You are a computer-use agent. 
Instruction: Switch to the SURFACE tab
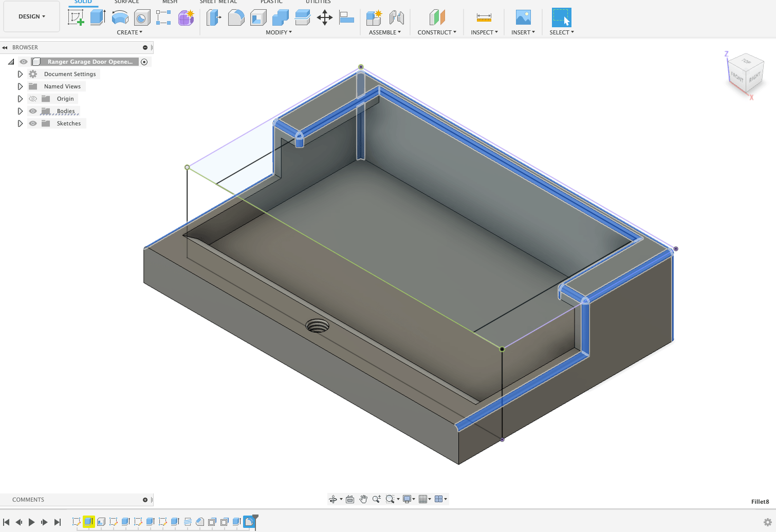(x=126, y=2)
